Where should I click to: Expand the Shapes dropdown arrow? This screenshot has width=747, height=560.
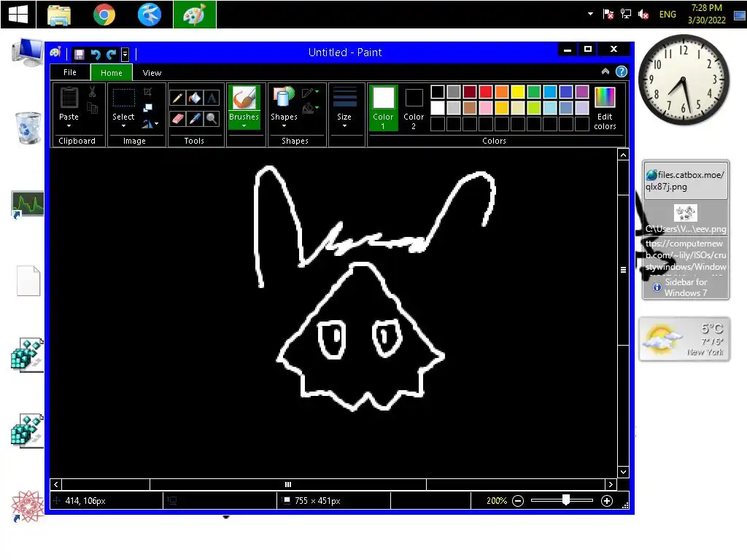pyautogui.click(x=284, y=125)
